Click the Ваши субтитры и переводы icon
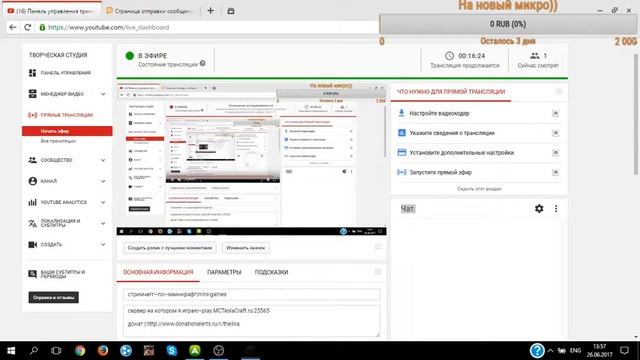 tap(32, 274)
